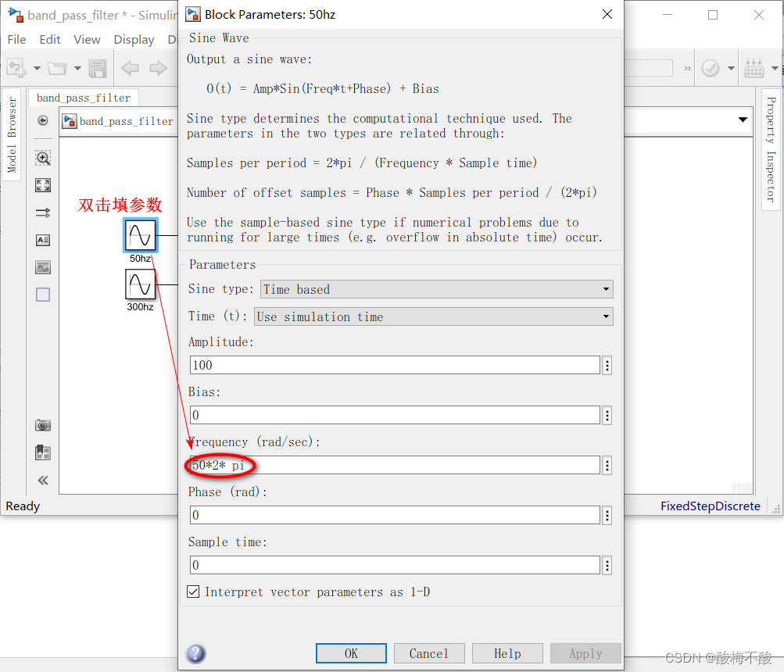784x672 pixels.
Task: Switch to the band_pass_filter tab
Action: pos(84,98)
